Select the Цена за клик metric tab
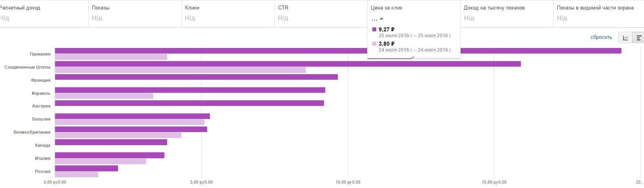Image resolution: width=644 pixels, height=188 pixels. click(x=413, y=8)
